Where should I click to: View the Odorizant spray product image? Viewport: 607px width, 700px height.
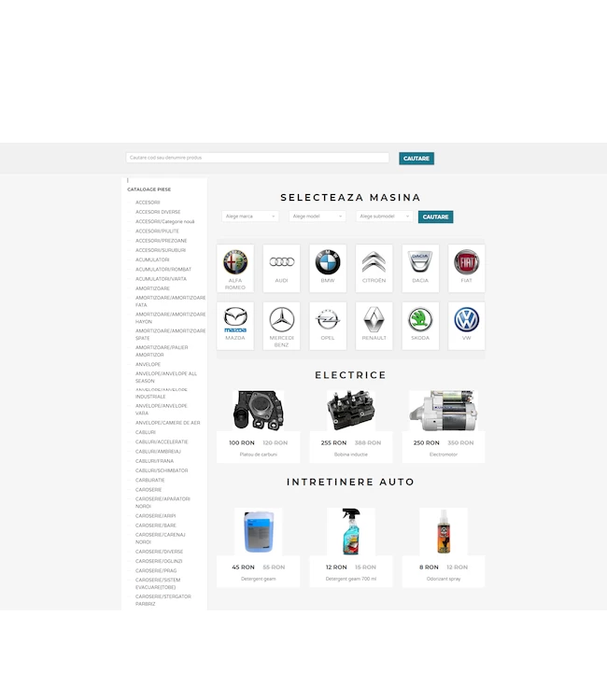tap(444, 531)
